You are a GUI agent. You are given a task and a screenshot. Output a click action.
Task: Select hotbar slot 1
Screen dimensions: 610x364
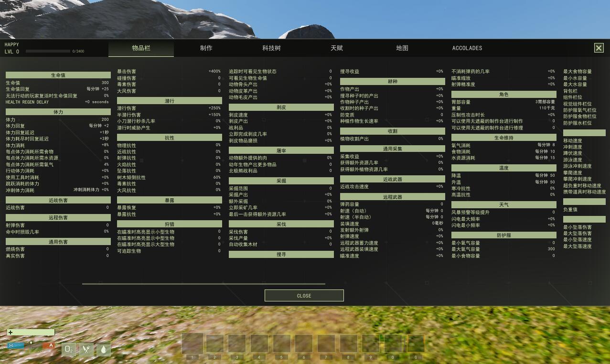coord(193,344)
